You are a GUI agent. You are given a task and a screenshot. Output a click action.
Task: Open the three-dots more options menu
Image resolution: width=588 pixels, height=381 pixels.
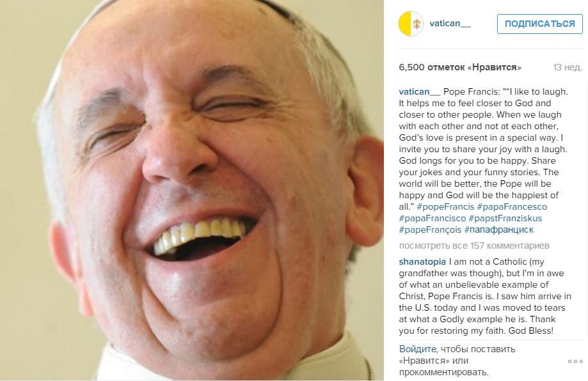pos(575,362)
